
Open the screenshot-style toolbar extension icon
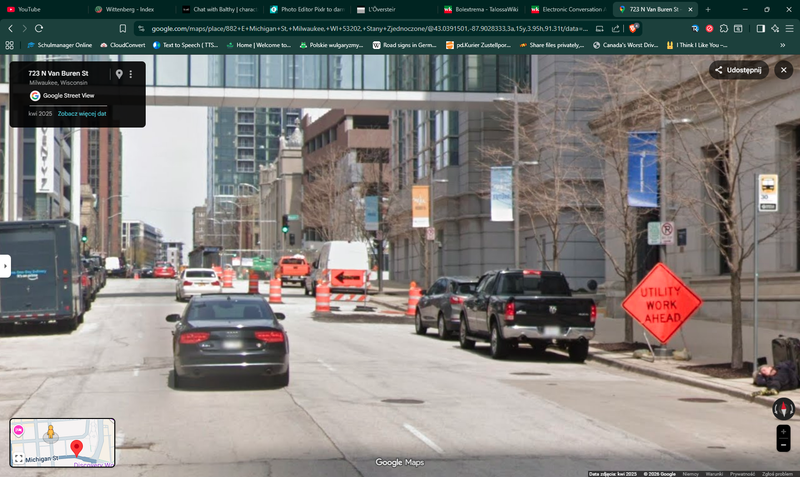(x=738, y=29)
